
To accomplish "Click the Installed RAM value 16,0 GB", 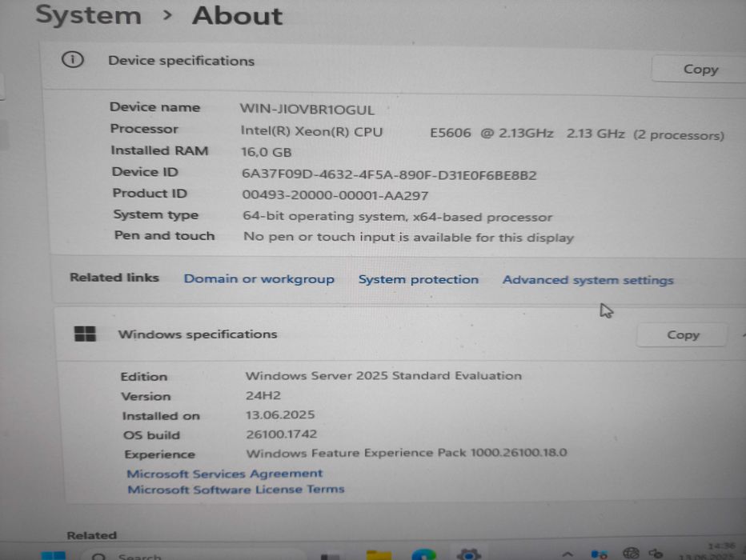I will click(266, 152).
